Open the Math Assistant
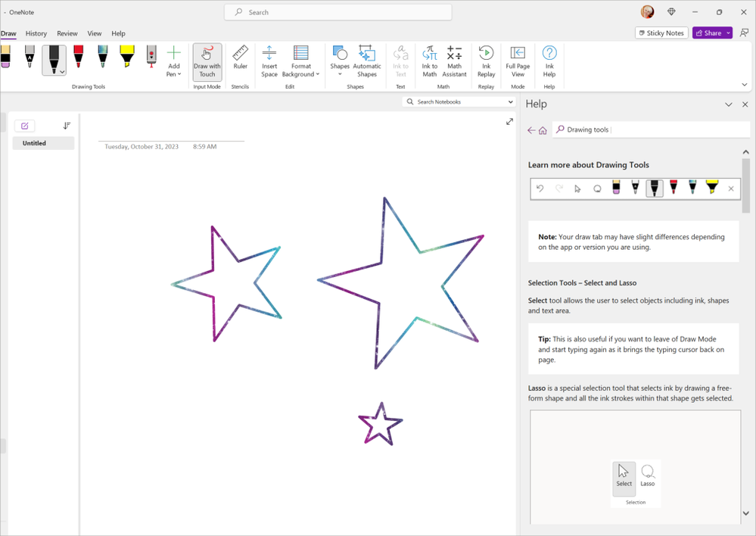This screenshot has width=756, height=536. click(454, 62)
